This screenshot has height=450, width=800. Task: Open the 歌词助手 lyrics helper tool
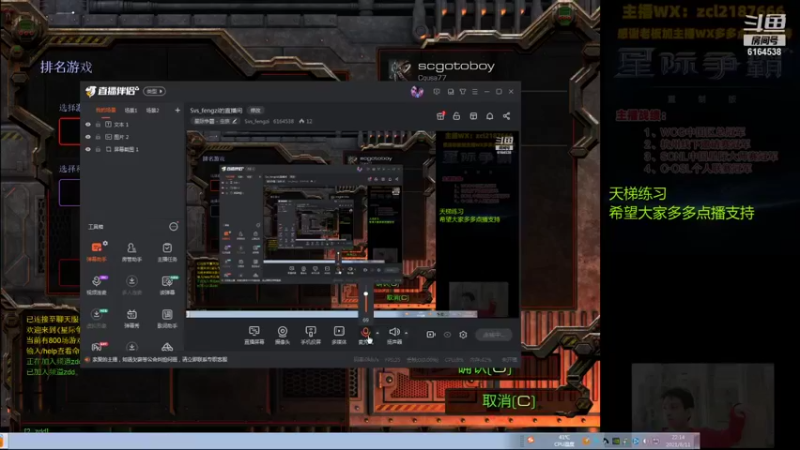click(167, 318)
